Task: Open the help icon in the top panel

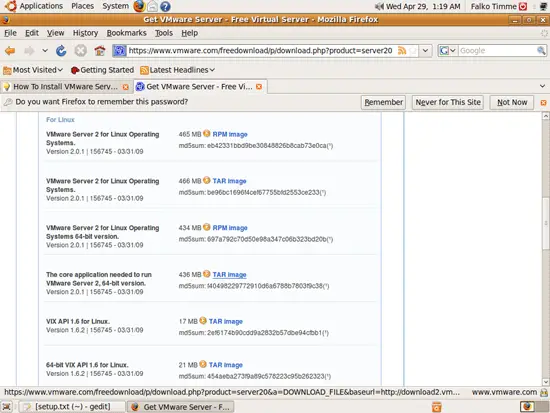Action: (165, 6)
